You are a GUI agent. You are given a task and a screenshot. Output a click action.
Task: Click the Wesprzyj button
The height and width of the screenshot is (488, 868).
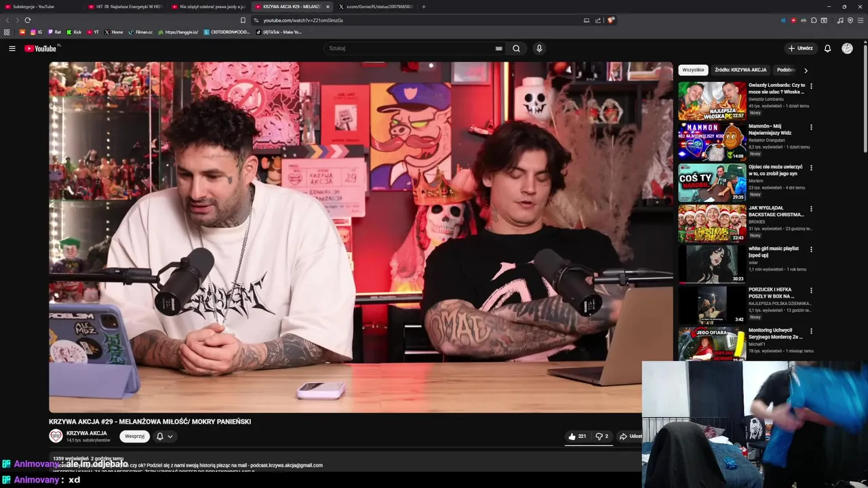click(x=134, y=436)
